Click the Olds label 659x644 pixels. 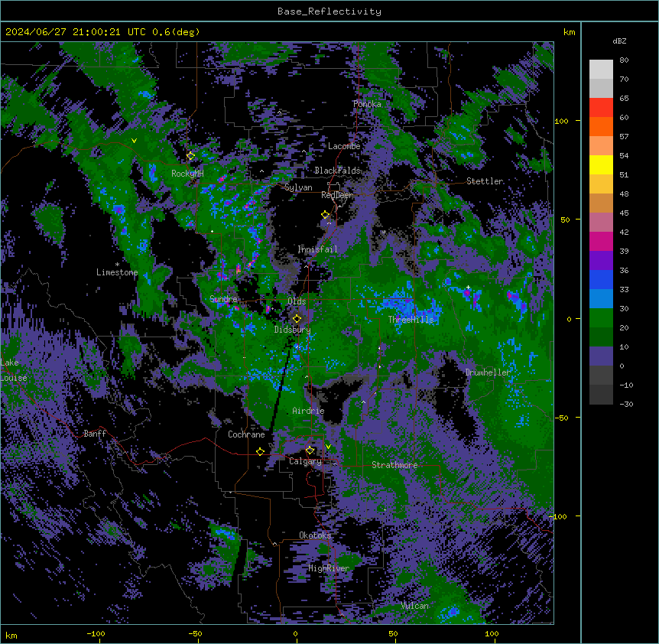(x=297, y=301)
